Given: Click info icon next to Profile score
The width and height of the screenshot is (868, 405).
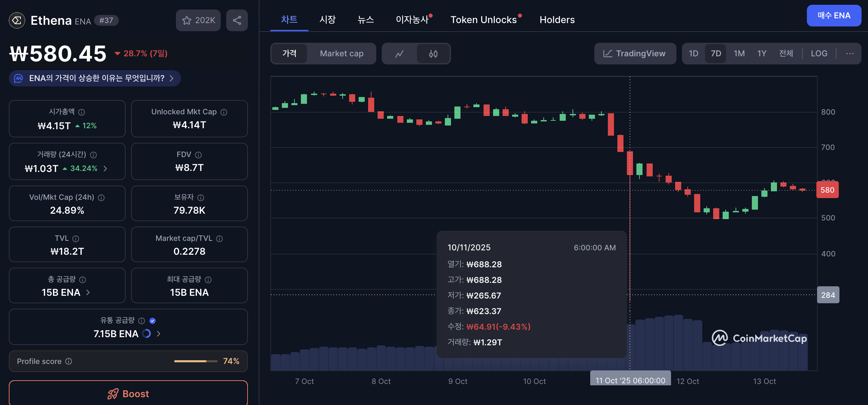Looking at the screenshot, I should coord(69,361).
